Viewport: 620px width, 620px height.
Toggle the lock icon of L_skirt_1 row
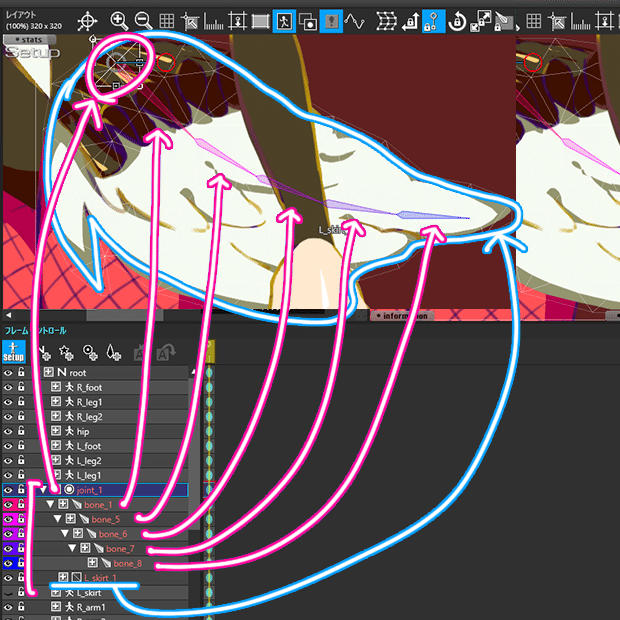pos(21,577)
